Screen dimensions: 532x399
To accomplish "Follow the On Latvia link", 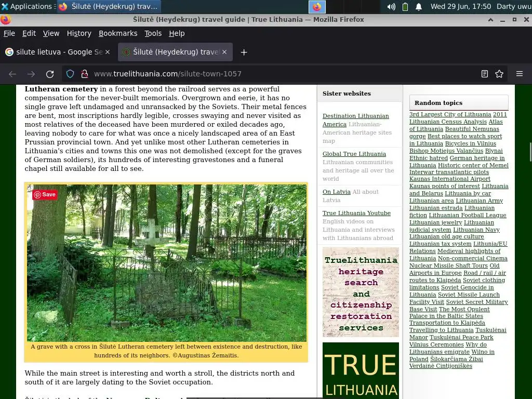I will click(x=336, y=192).
